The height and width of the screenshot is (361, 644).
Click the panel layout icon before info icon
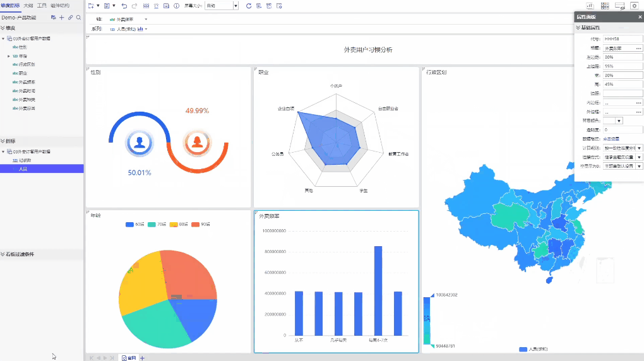pos(166,6)
